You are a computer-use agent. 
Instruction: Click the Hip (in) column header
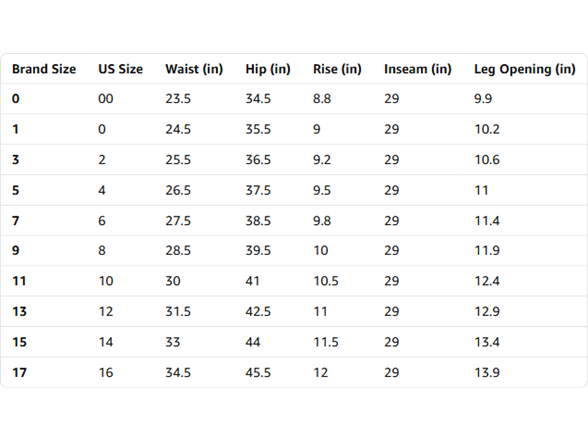[268, 69]
